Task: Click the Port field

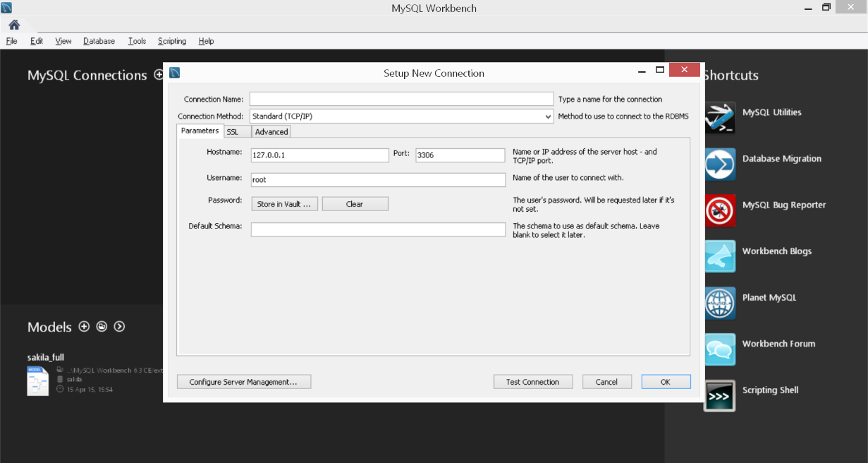Action: [x=460, y=155]
